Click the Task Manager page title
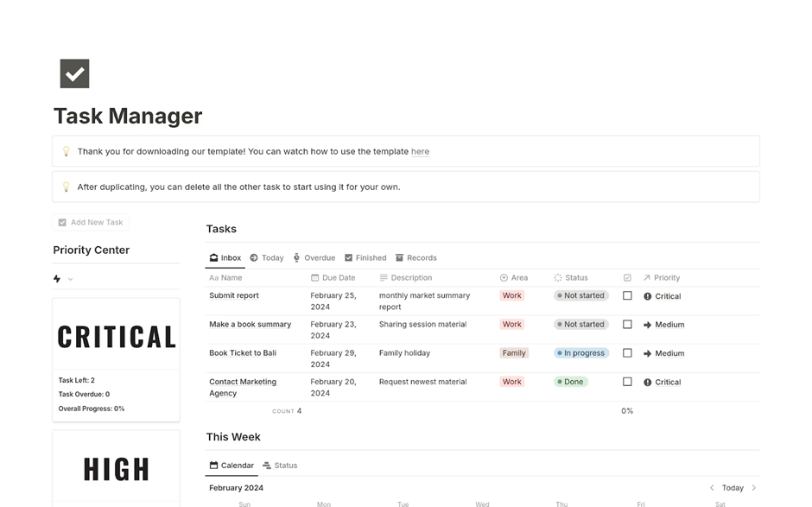Image resolution: width=812 pixels, height=507 pixels. point(128,116)
